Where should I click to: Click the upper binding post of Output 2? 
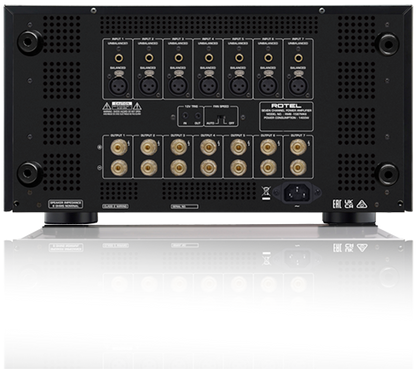pyautogui.click(x=149, y=147)
